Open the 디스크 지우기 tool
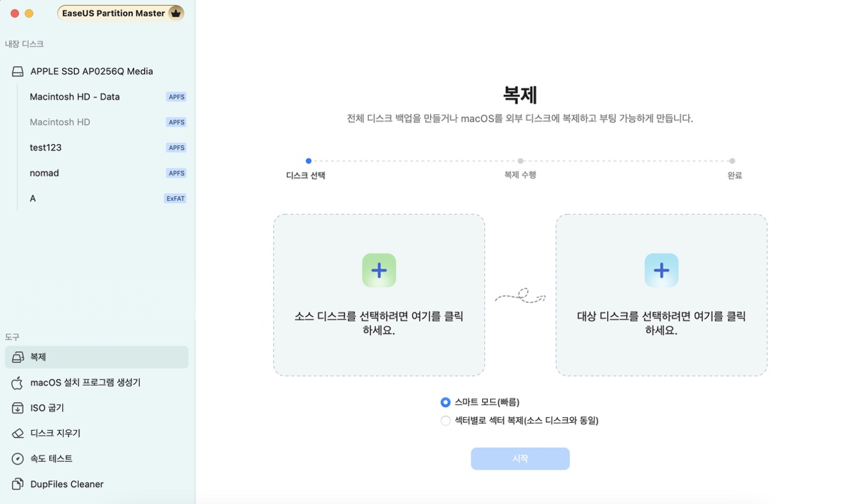Screen dimensions: 841x504 [x=96, y=433]
